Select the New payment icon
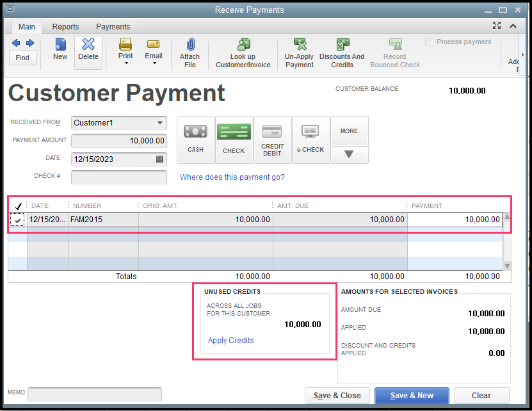This screenshot has height=411, width=532. click(60, 51)
